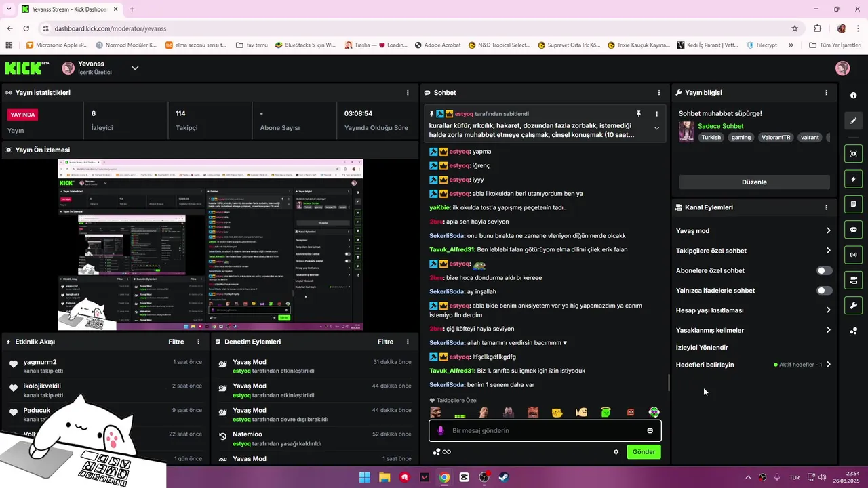Click the Turkish tag

711,137
